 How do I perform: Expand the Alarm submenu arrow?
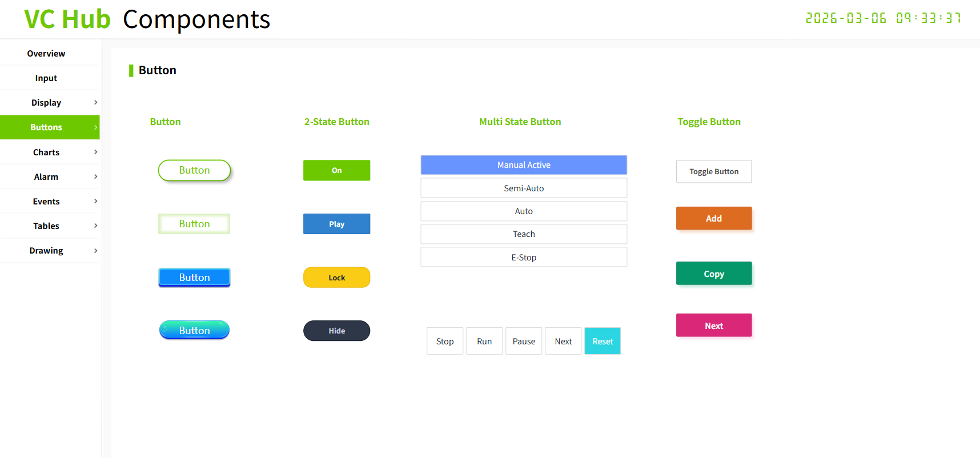point(95,177)
